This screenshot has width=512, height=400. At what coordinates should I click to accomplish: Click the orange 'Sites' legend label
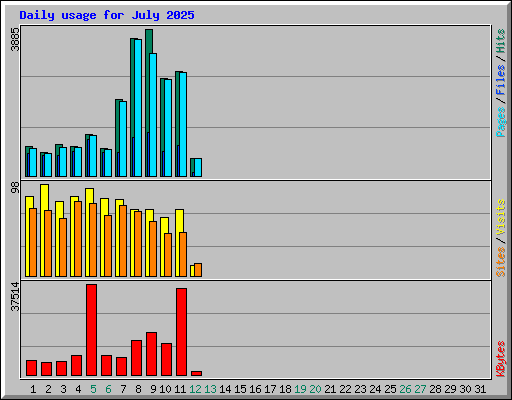[501, 262]
